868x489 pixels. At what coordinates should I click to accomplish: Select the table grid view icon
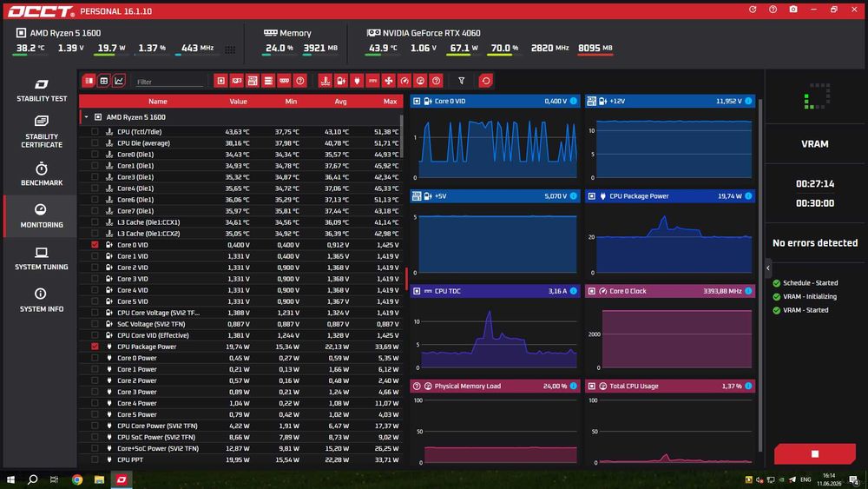103,81
